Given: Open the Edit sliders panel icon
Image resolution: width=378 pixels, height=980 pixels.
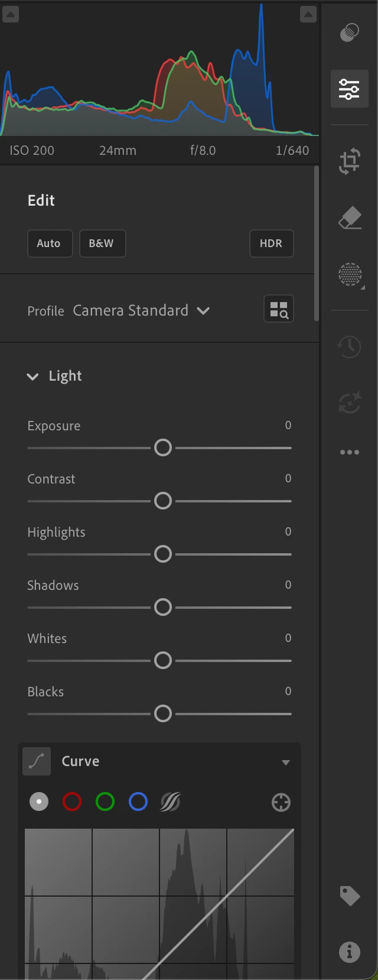Looking at the screenshot, I should (349, 89).
